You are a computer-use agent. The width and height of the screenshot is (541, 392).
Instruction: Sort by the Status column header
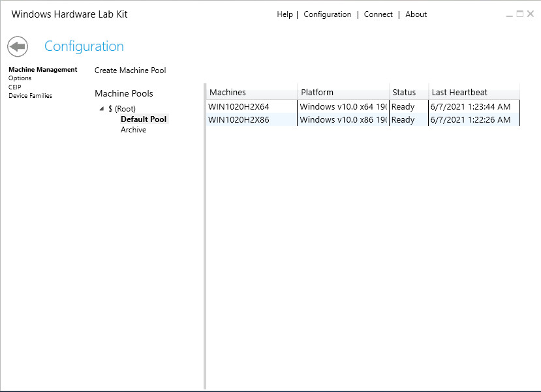(409, 92)
